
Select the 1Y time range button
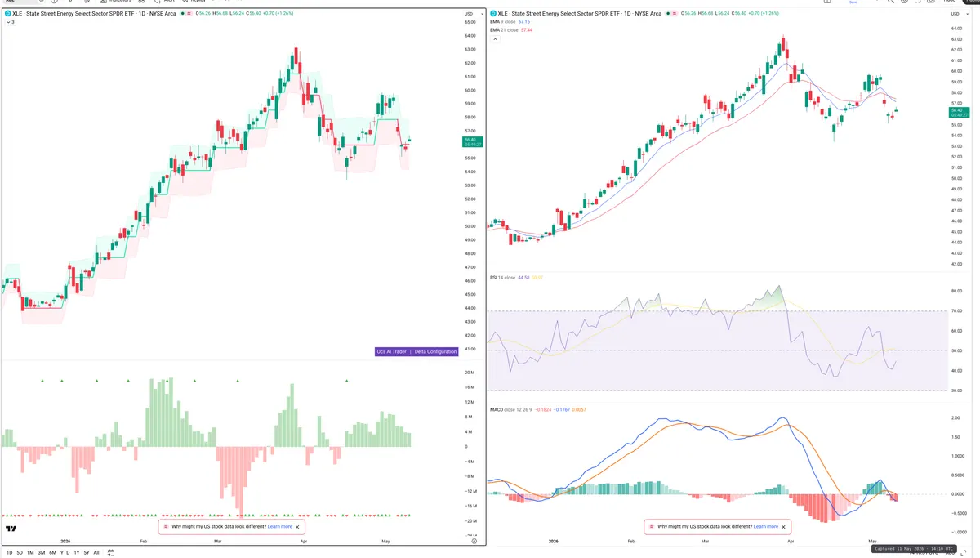point(77,553)
